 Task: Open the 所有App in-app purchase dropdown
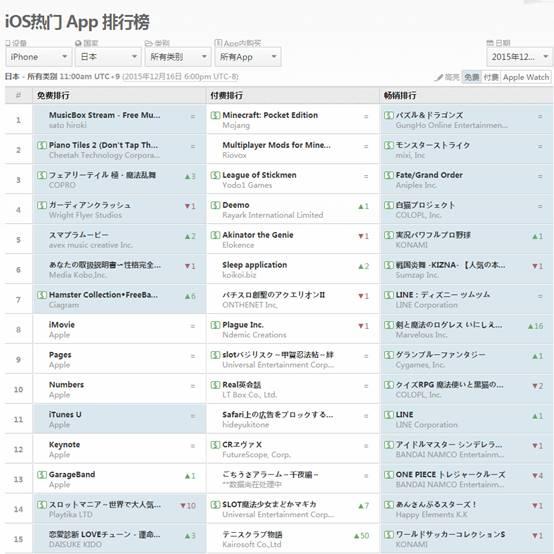pyautogui.click(x=248, y=57)
